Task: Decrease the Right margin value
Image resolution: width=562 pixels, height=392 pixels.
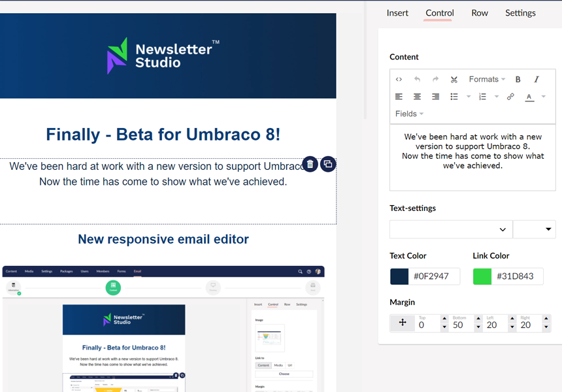Action: pyautogui.click(x=546, y=327)
